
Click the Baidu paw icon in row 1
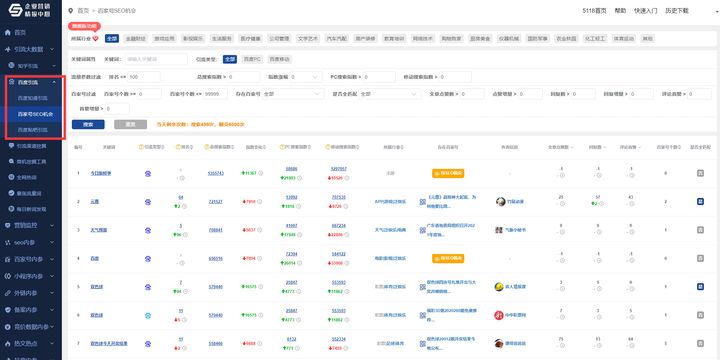click(148, 174)
